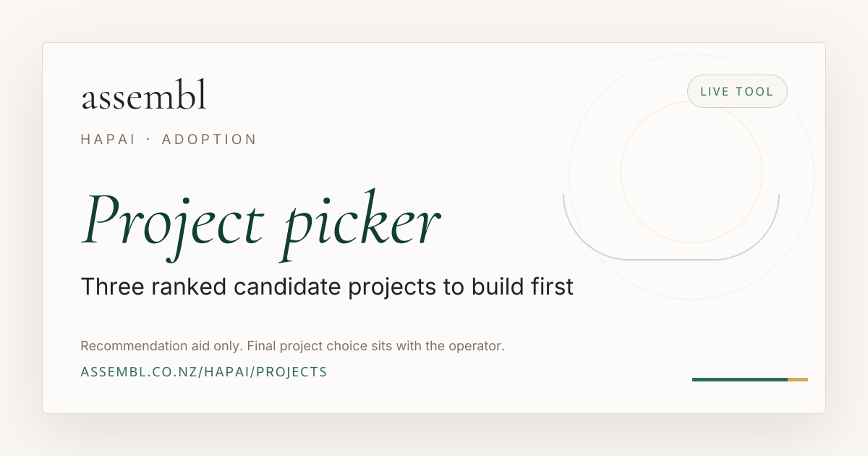Click the word operator in the disclaimer
Image resolution: width=868 pixels, height=456 pixels.
pyautogui.click(x=478, y=346)
